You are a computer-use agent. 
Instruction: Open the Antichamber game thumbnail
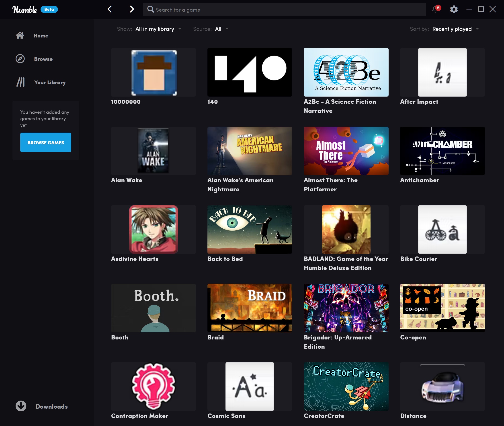point(442,151)
